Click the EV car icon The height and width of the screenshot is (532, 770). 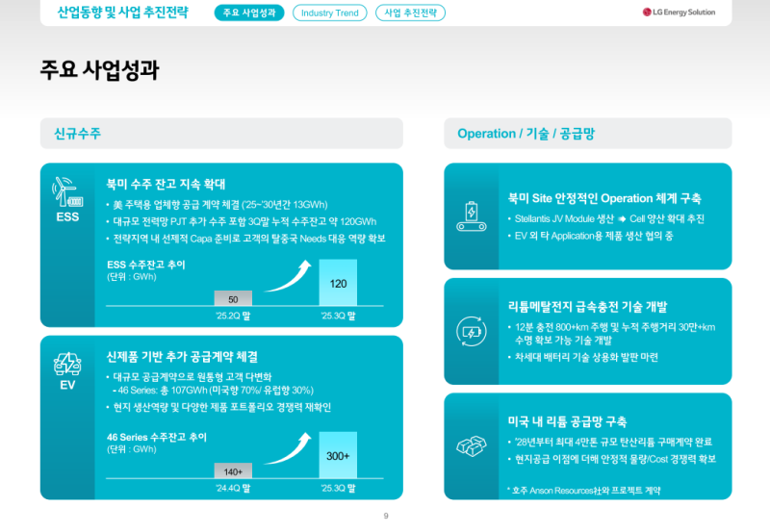(67, 364)
